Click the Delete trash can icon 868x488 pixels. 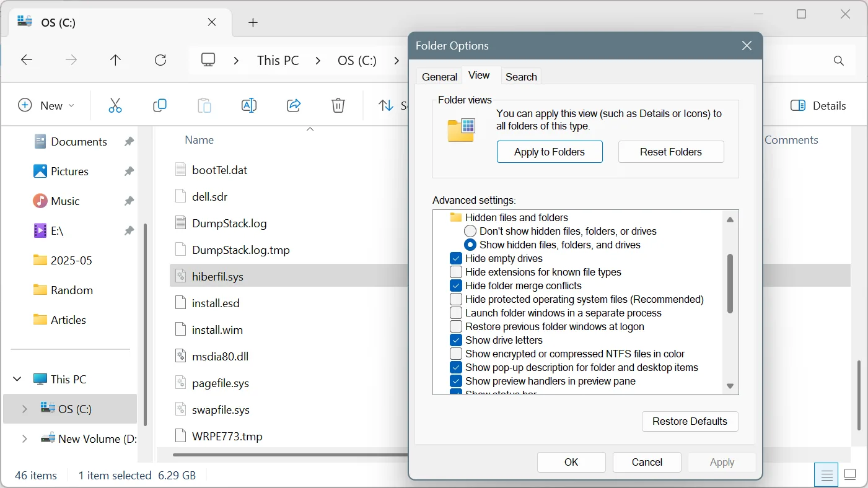(x=338, y=105)
